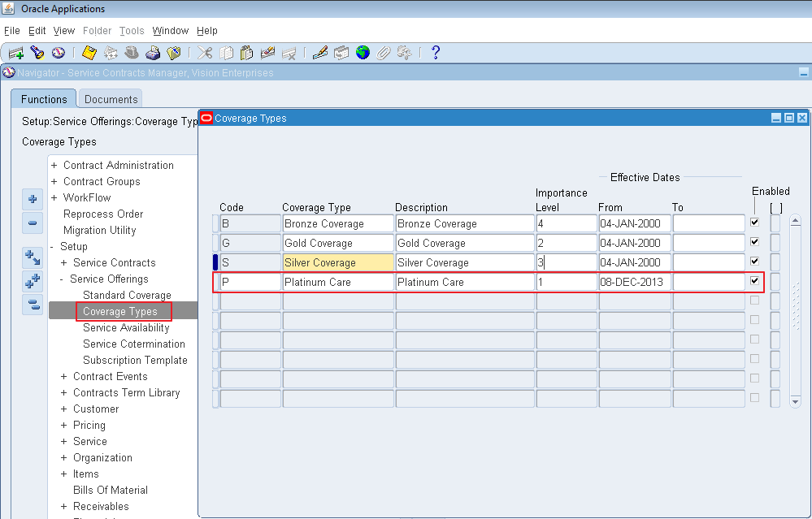
Task: Disable the Enabled checkbox for Bronze Coverage
Action: pos(754,223)
